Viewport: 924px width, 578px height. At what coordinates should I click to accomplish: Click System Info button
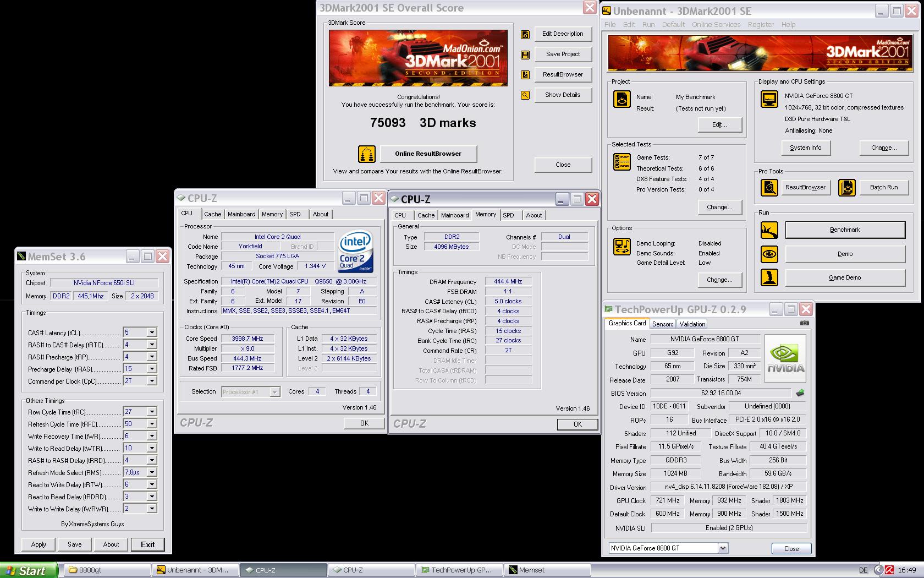[805, 148]
